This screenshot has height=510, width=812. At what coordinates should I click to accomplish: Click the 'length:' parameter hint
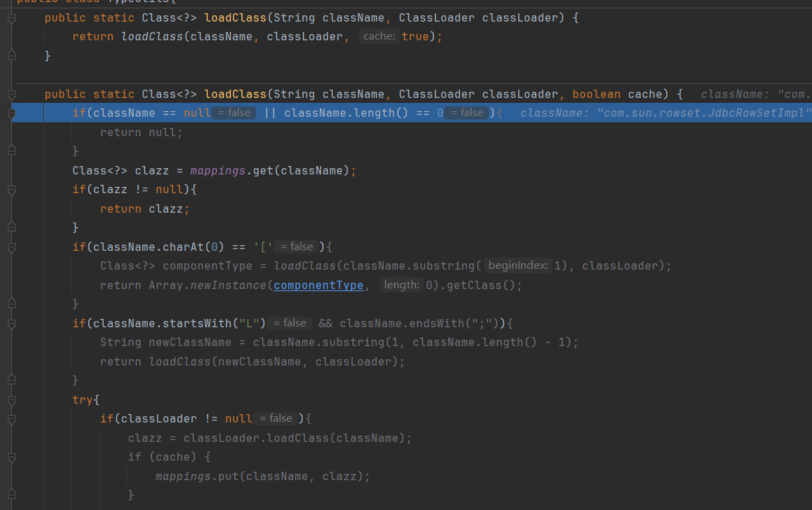402,285
